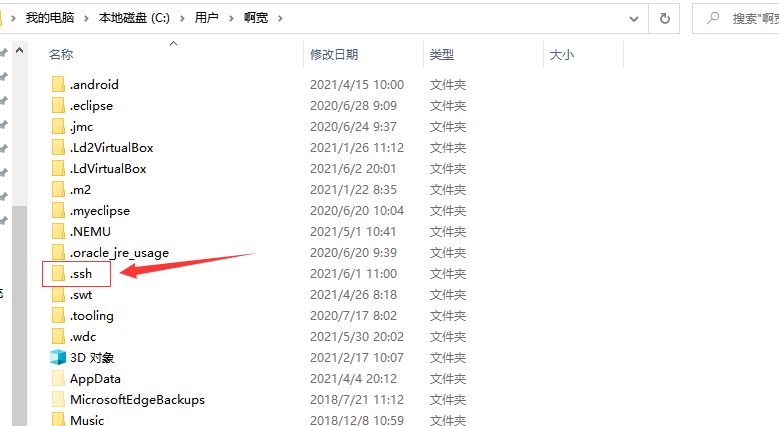The height and width of the screenshot is (426, 779).
Task: Click the refresh icon beside address bar
Action: (664, 18)
